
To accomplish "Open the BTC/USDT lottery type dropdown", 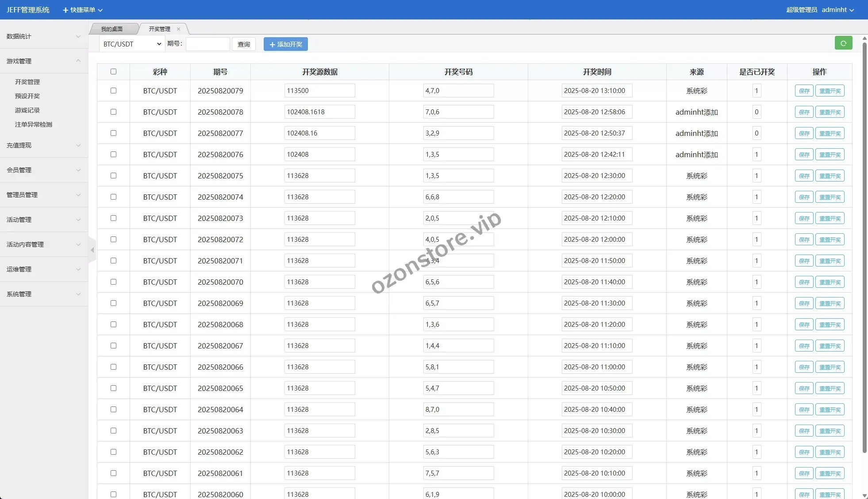I will 132,44.
